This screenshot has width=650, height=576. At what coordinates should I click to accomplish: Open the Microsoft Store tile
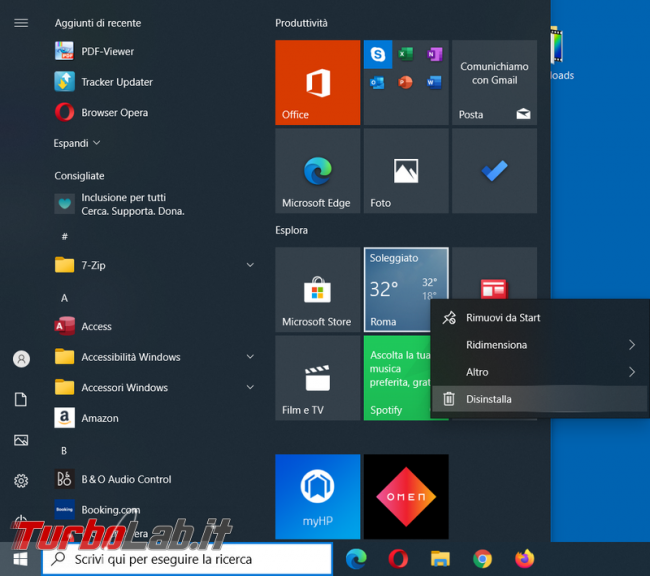pos(318,289)
